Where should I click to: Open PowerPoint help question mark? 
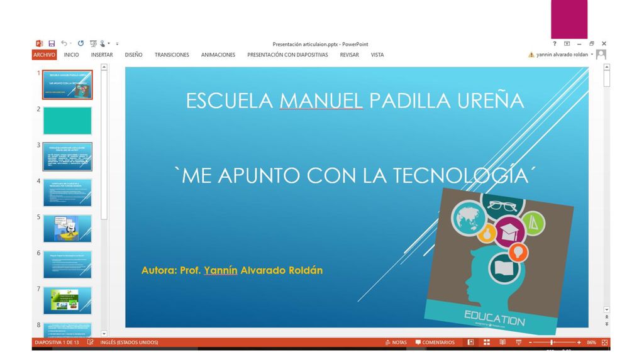click(555, 43)
